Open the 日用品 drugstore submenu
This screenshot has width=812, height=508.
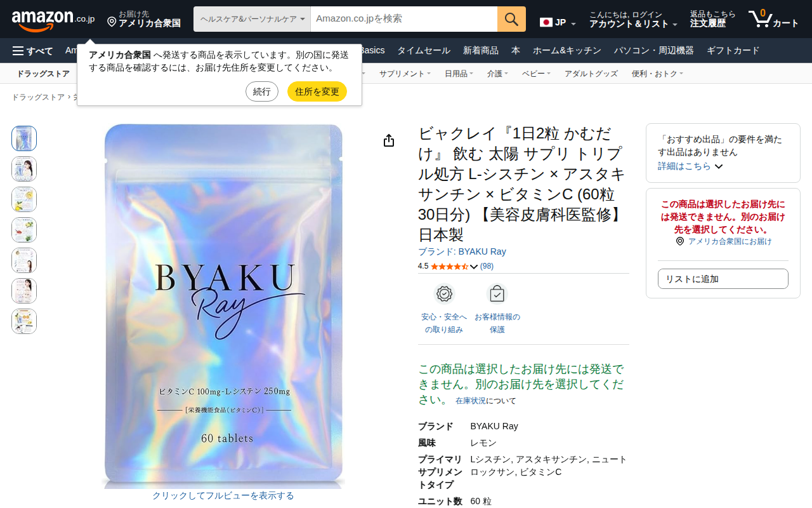point(459,74)
